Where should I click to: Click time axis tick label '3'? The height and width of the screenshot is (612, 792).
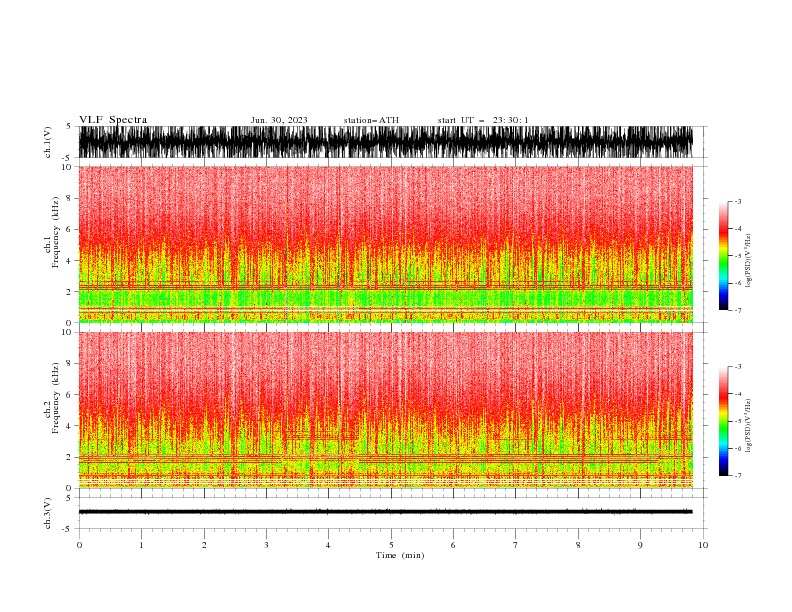pyautogui.click(x=266, y=545)
